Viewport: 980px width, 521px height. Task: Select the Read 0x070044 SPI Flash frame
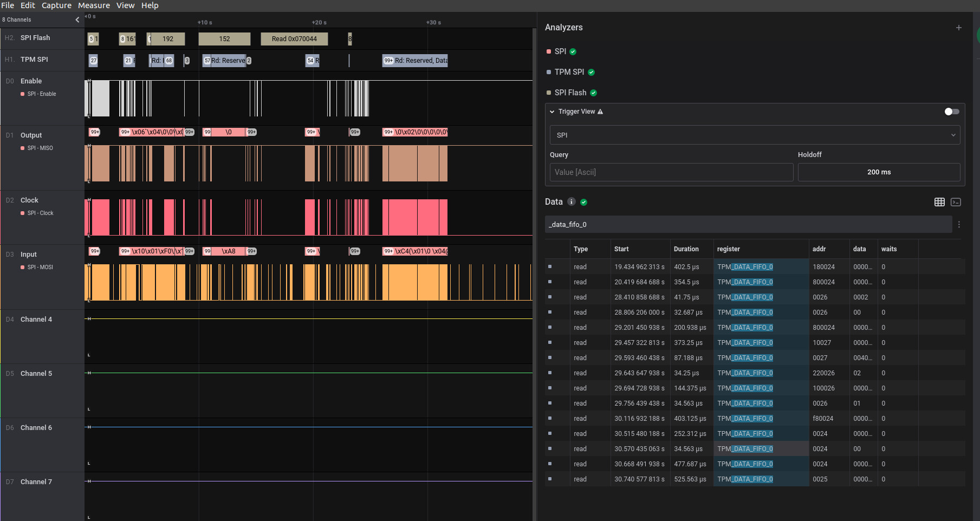[x=294, y=39]
